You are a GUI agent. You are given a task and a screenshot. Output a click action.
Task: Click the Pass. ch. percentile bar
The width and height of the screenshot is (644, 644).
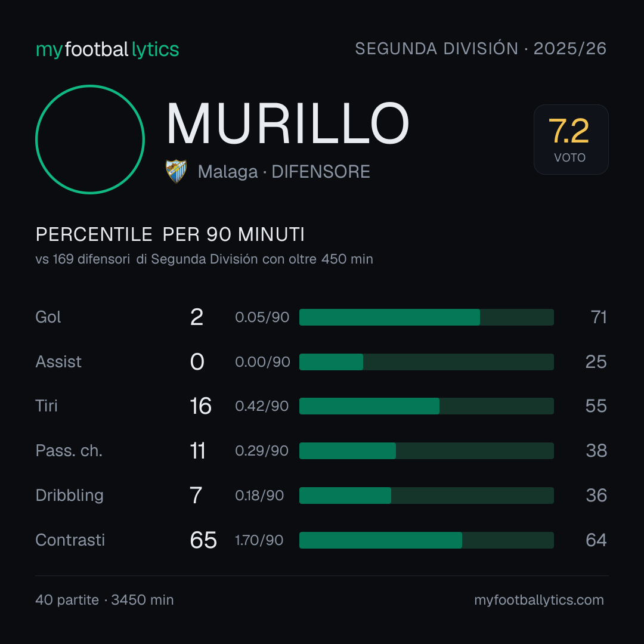[x=426, y=451]
